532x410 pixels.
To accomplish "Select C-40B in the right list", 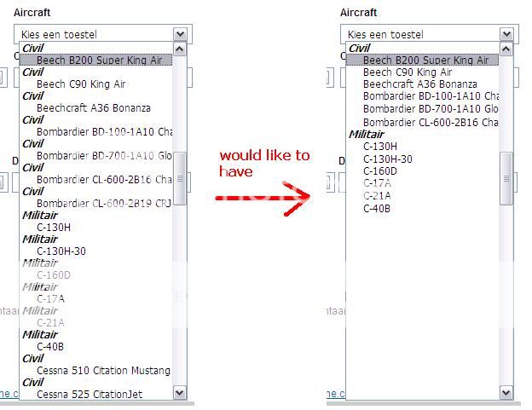I will [376, 208].
